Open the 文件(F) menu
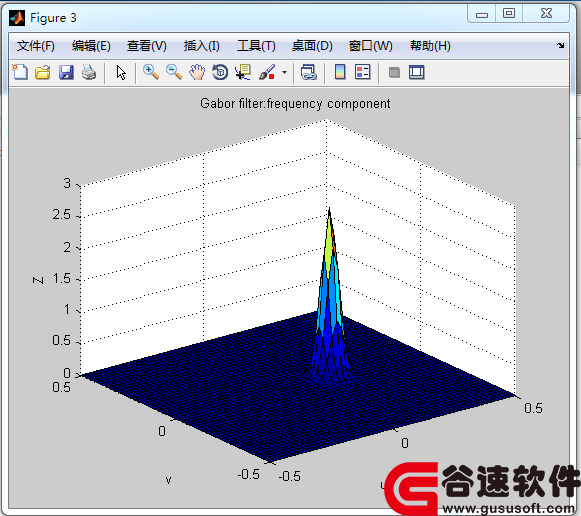581x516 pixels. tap(36, 46)
